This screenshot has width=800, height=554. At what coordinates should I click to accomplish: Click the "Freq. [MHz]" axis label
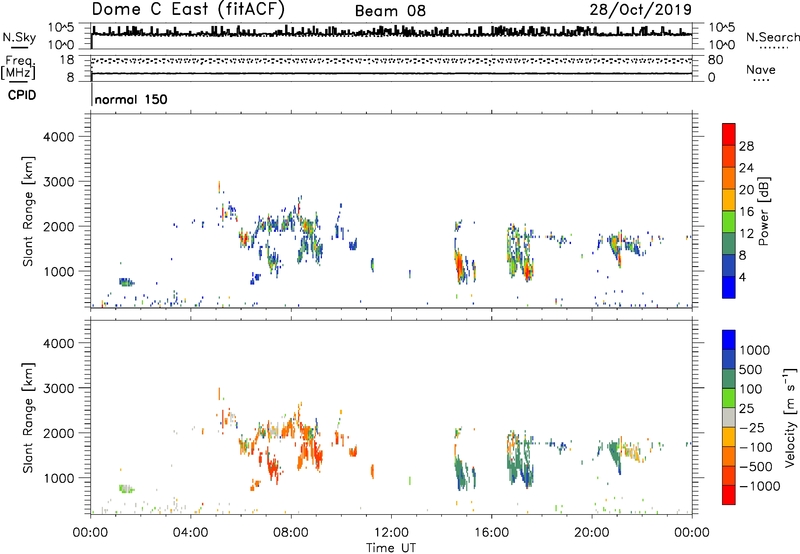tap(18, 68)
